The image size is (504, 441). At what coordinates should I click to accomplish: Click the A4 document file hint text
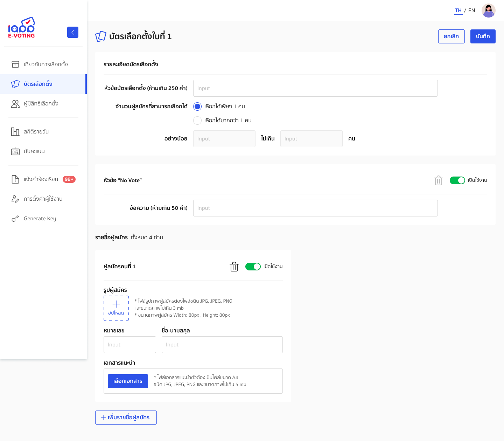(x=200, y=381)
